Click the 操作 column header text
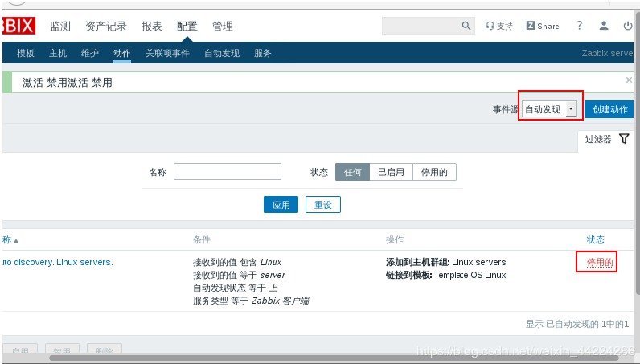 [395, 239]
